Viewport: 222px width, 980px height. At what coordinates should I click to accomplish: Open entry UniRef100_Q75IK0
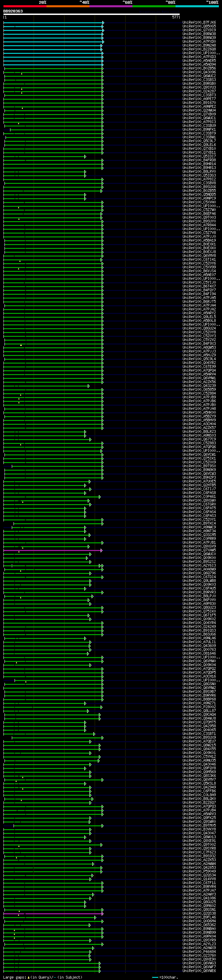199,611
